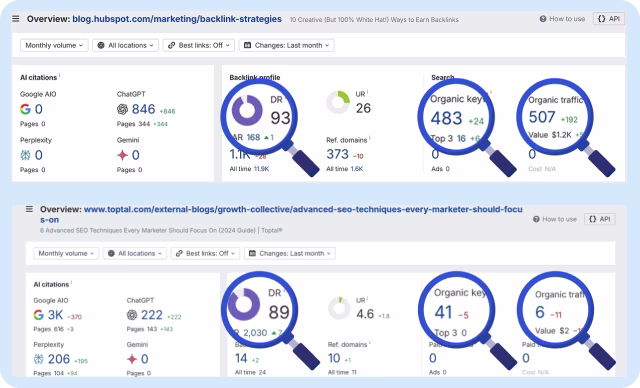Click the bottom API button
The height and width of the screenshot is (388, 640).
(x=600, y=219)
